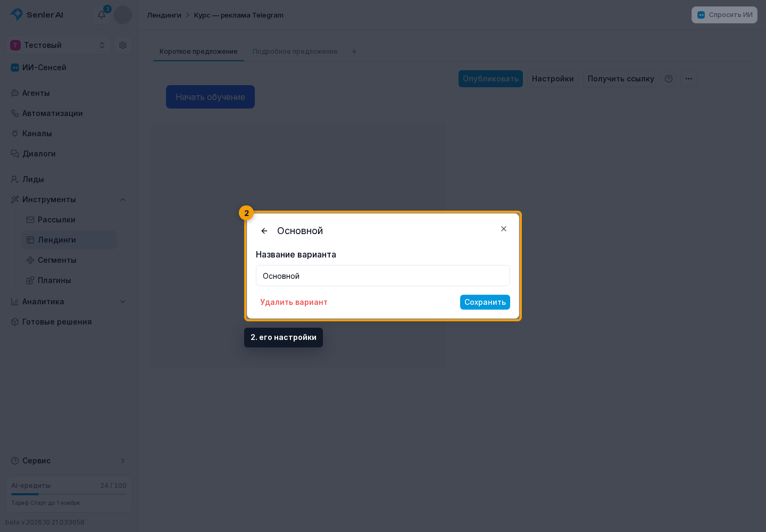766x532 pixels.
Task: Publish the landing with Опубликовать
Action: point(490,79)
